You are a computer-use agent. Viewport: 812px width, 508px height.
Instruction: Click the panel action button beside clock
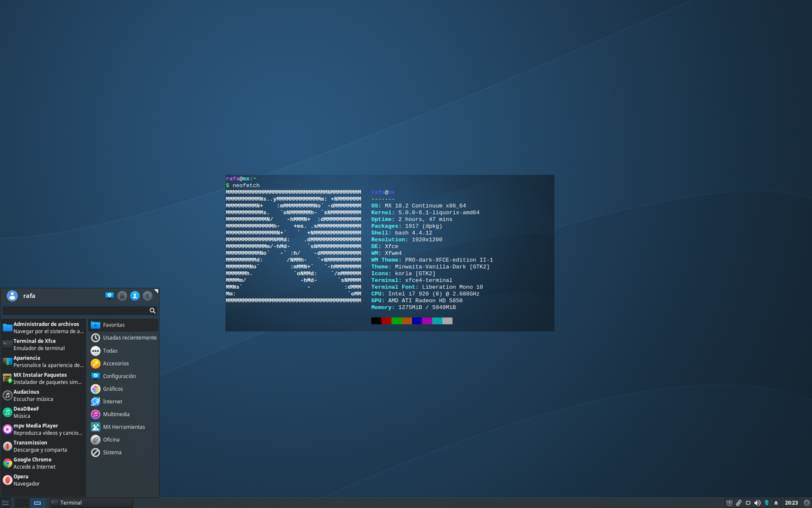806,503
